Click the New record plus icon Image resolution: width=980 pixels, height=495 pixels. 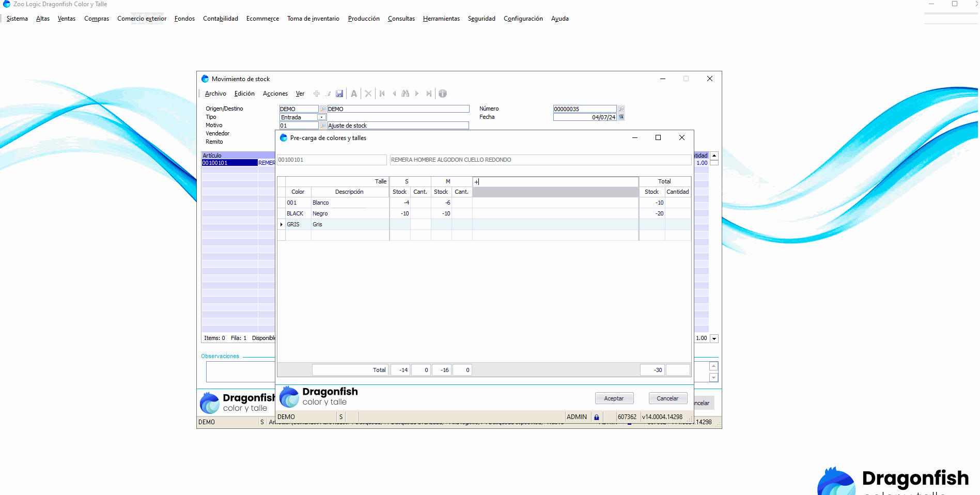click(317, 94)
